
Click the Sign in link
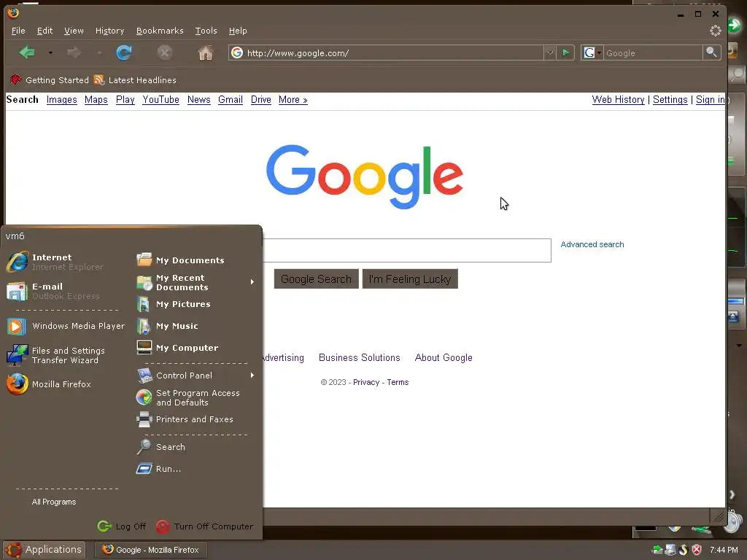(710, 99)
